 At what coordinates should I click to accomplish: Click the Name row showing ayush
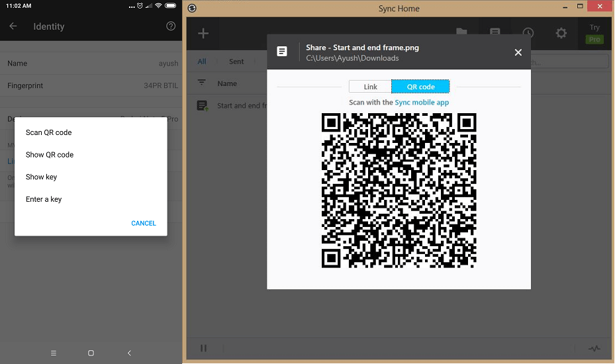pyautogui.click(x=91, y=64)
